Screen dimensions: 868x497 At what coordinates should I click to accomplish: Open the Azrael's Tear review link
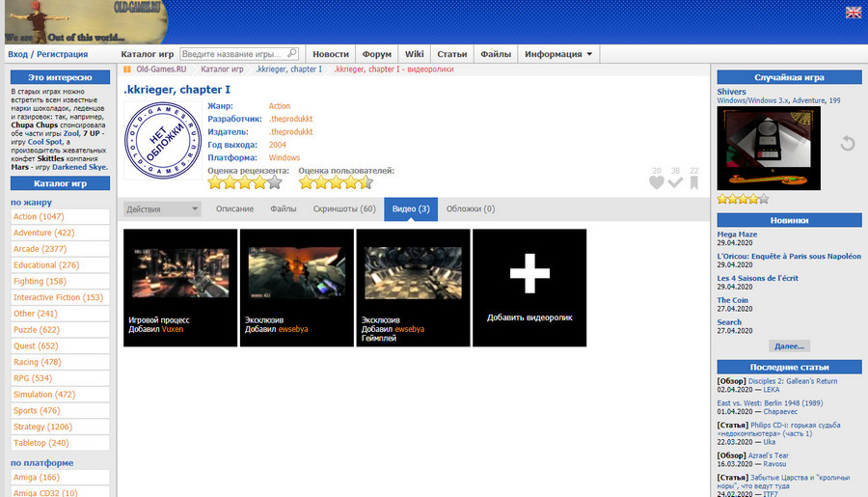coord(769,456)
